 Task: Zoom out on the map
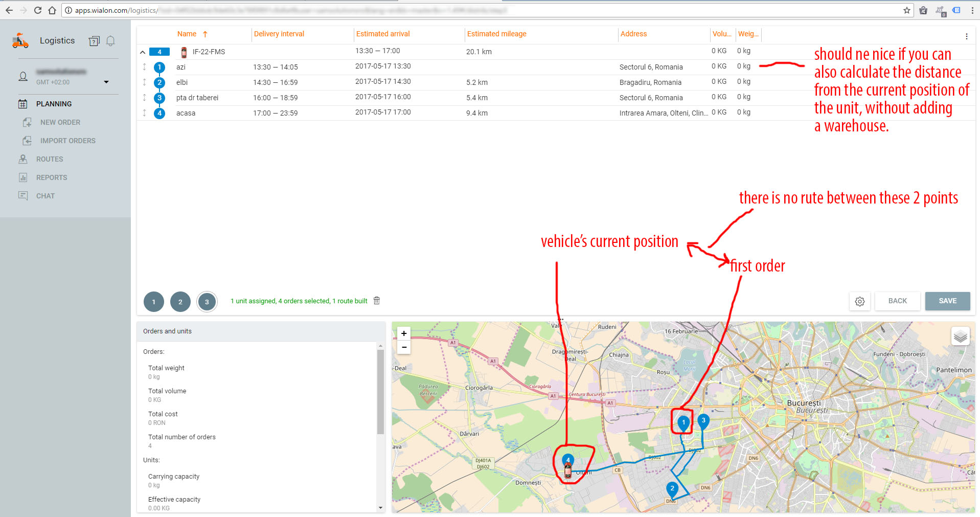click(404, 347)
